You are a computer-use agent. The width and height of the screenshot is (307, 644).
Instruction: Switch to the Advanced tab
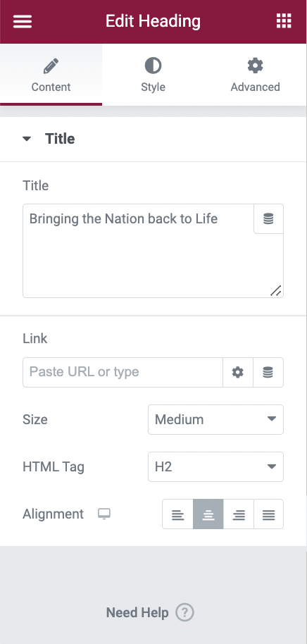point(256,75)
